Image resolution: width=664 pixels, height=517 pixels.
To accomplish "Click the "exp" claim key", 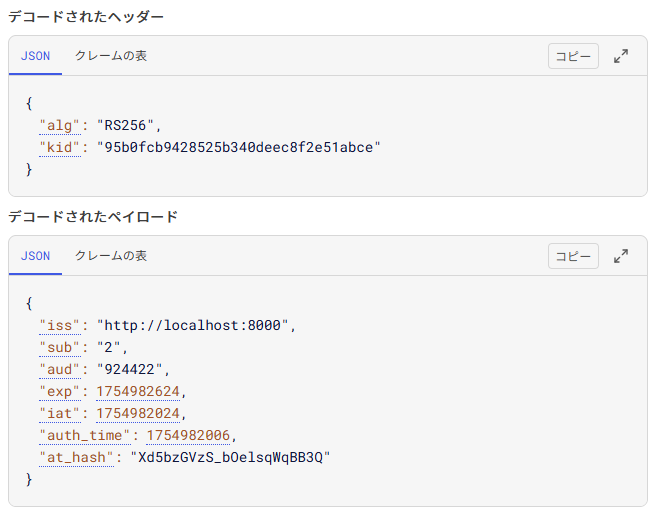I will [x=60, y=392].
